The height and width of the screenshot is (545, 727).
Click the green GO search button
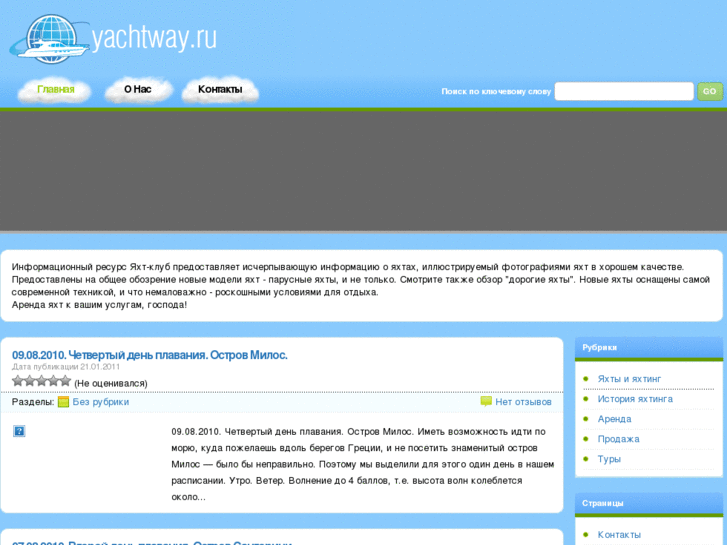click(710, 91)
